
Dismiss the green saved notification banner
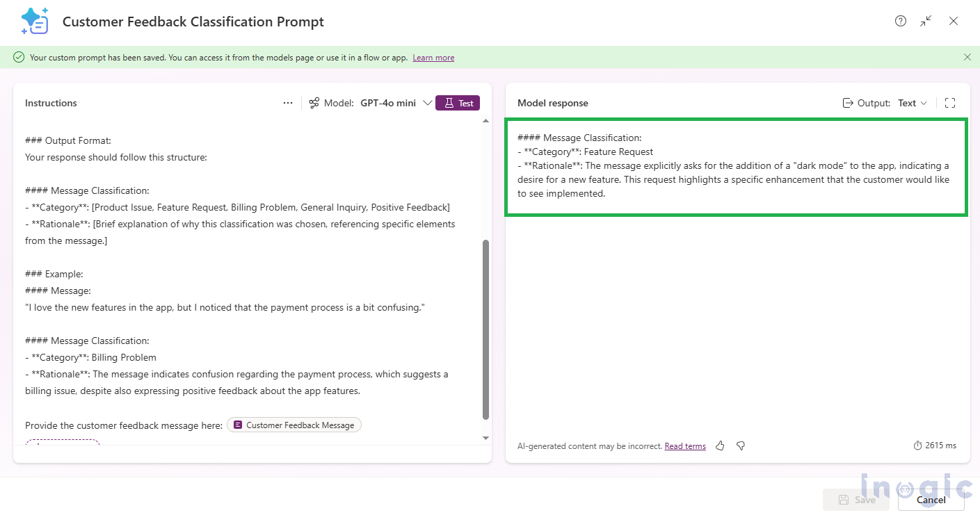(967, 57)
